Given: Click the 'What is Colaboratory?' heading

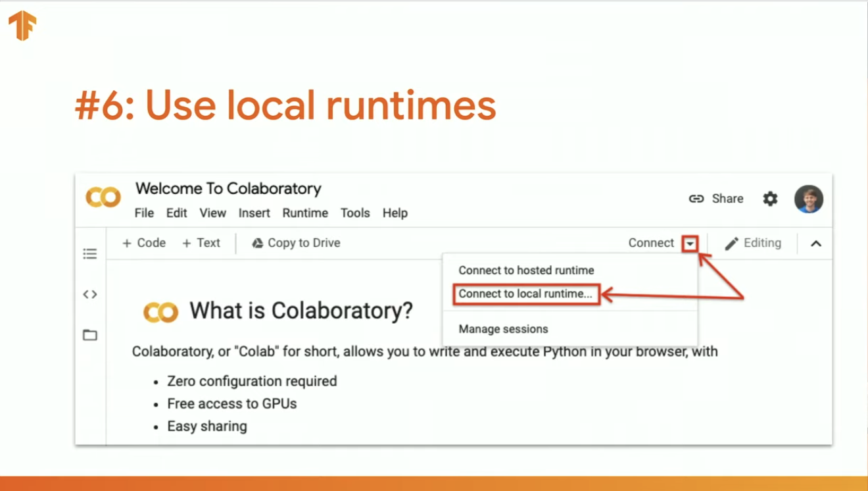Looking at the screenshot, I should click(301, 311).
